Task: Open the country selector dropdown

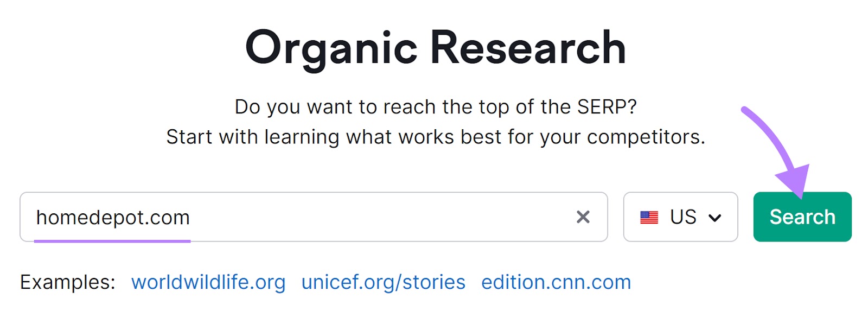Action: (681, 217)
